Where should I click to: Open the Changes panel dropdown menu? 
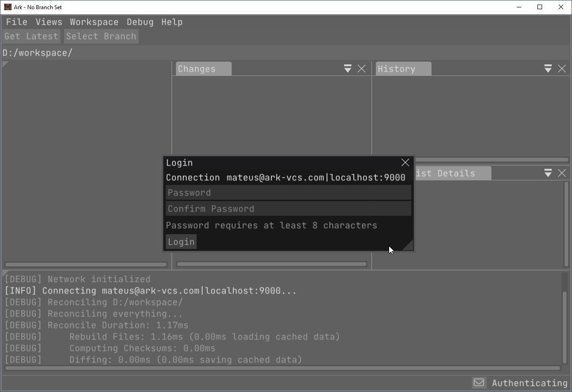(x=348, y=69)
